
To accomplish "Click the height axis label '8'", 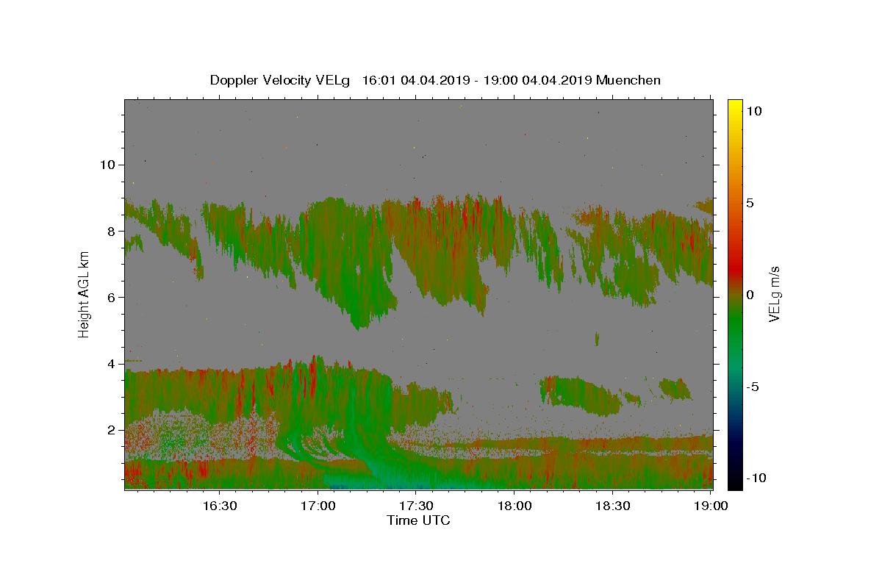I will coord(111,231).
